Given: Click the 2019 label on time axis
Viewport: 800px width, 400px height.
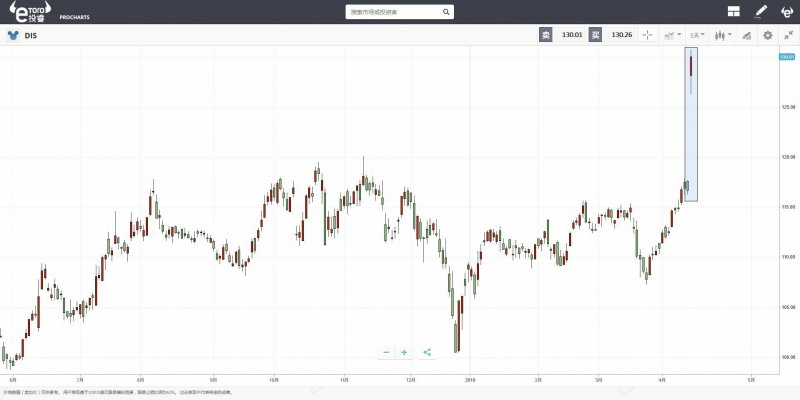Looking at the screenshot, I should click(470, 380).
